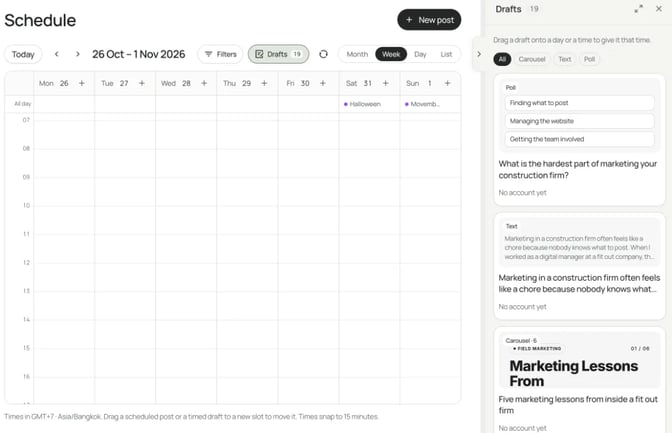This screenshot has width=672, height=433.
Task: Filter drafts by Poll
Action: pos(589,59)
